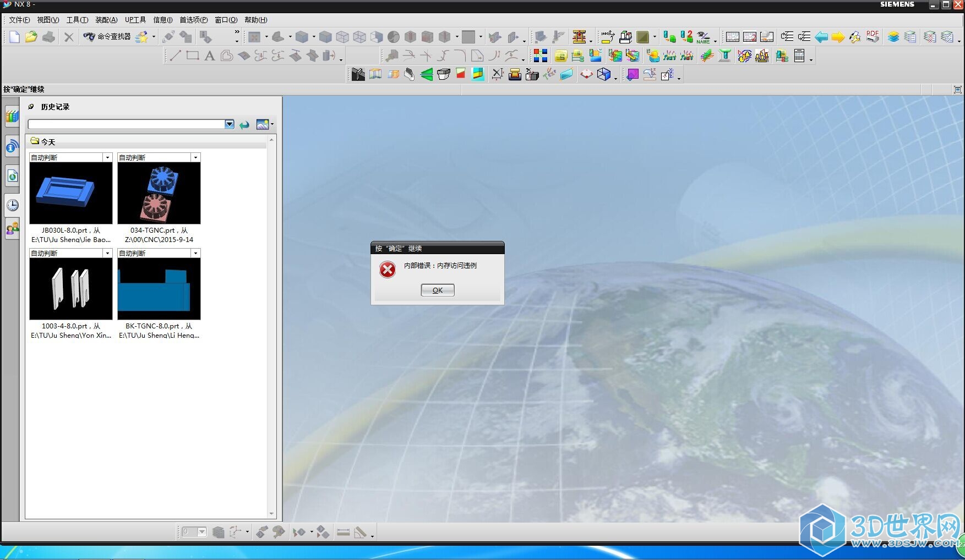Viewport: 965px width, 560px height.
Task: Click the history panel vertical scrollbar
Action: click(271, 327)
